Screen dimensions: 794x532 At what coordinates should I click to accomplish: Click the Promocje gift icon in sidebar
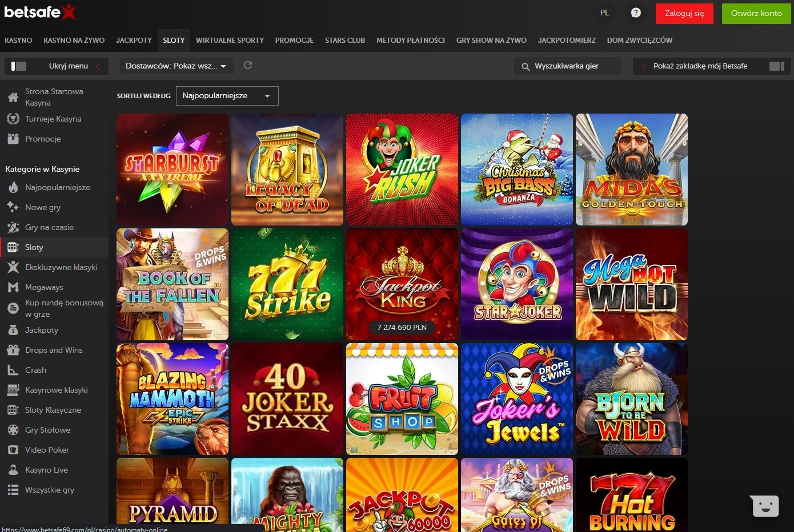point(13,139)
